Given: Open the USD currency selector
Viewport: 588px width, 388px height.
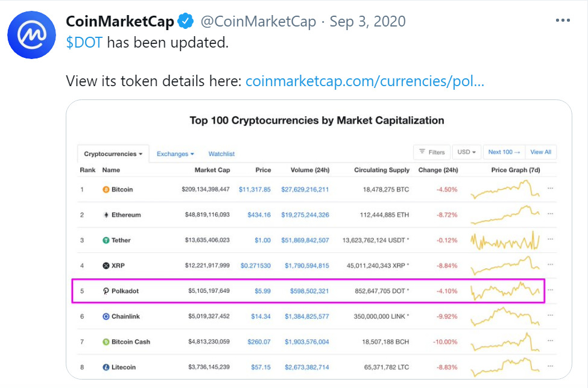Looking at the screenshot, I should point(466,152).
